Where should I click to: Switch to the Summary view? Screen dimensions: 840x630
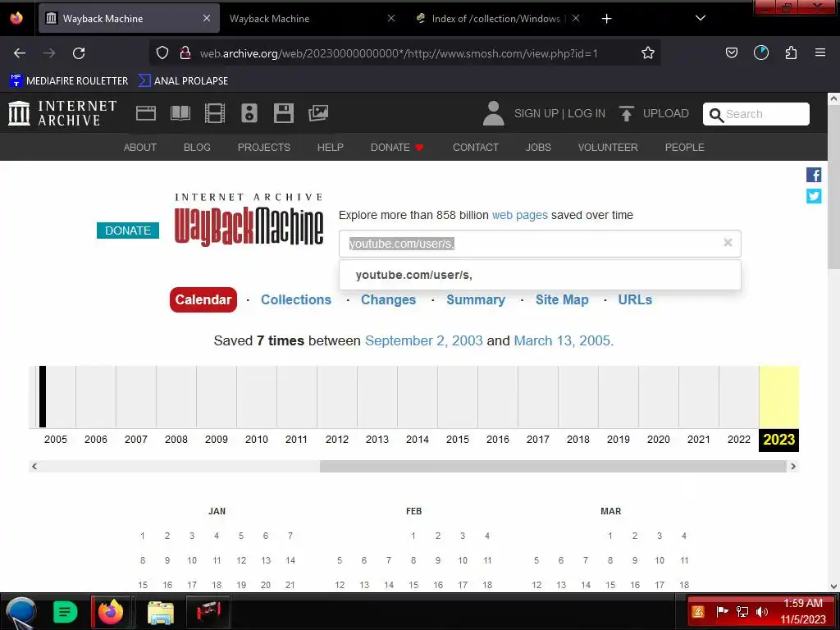475,299
